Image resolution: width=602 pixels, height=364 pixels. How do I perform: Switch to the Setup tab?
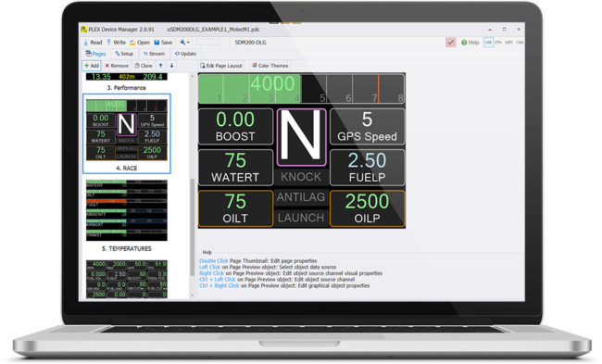124,54
